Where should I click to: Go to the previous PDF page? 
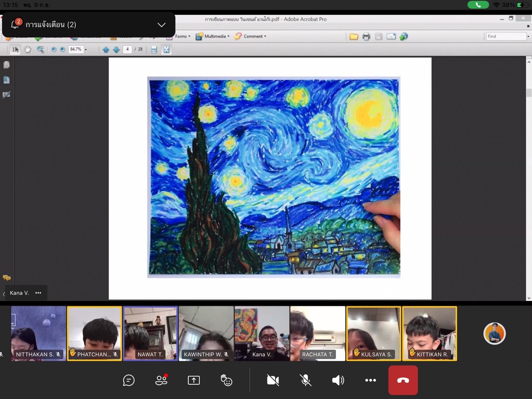pos(106,50)
